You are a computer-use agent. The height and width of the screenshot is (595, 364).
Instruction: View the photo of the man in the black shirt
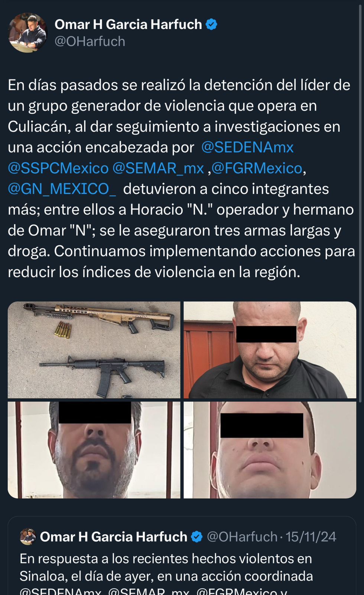click(270, 350)
